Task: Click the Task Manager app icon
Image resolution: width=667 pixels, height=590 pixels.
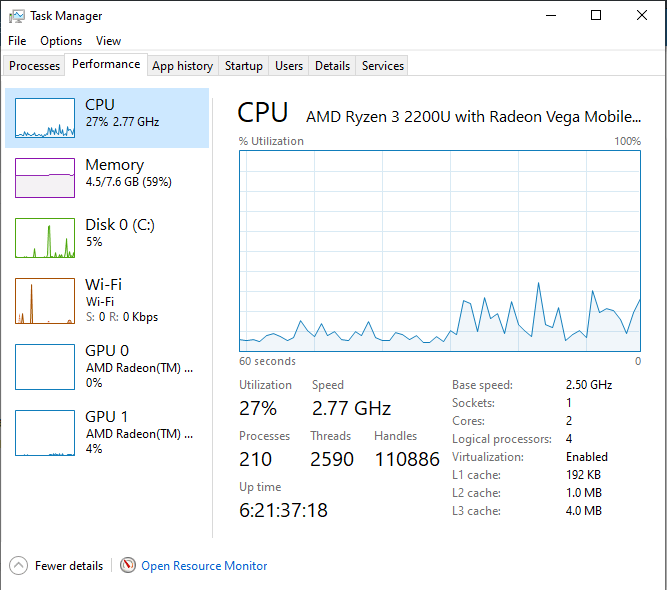Action: (15, 16)
